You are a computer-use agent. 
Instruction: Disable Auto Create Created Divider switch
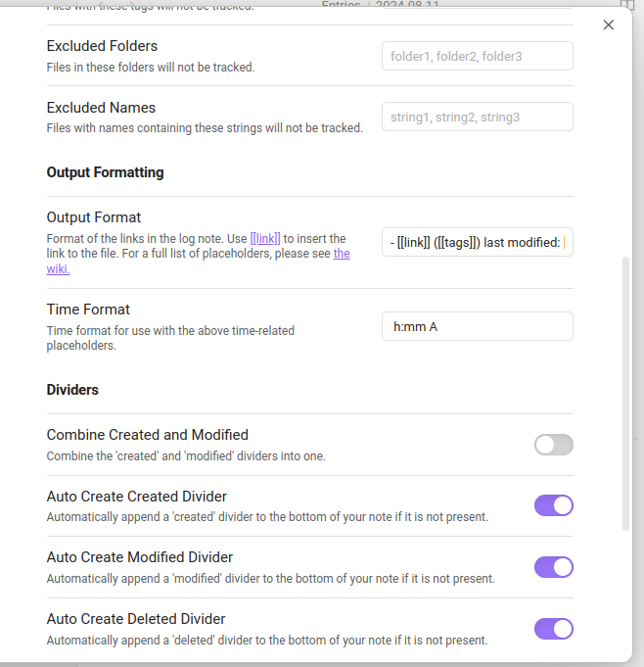click(x=553, y=505)
